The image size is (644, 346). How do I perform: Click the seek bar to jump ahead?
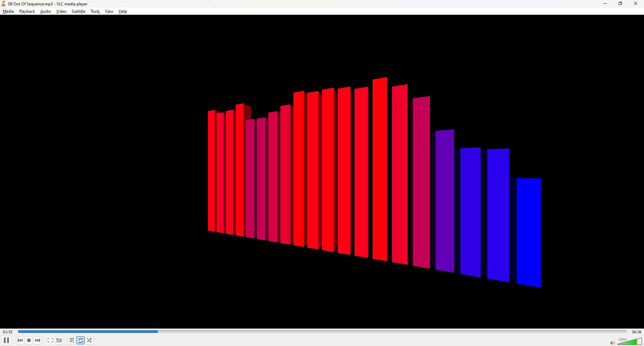click(369, 332)
